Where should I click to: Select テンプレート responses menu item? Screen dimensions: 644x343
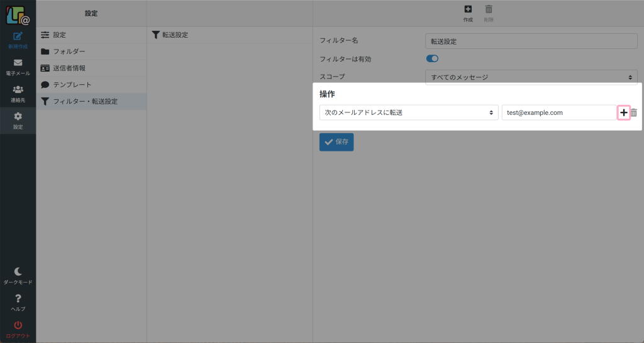point(91,85)
